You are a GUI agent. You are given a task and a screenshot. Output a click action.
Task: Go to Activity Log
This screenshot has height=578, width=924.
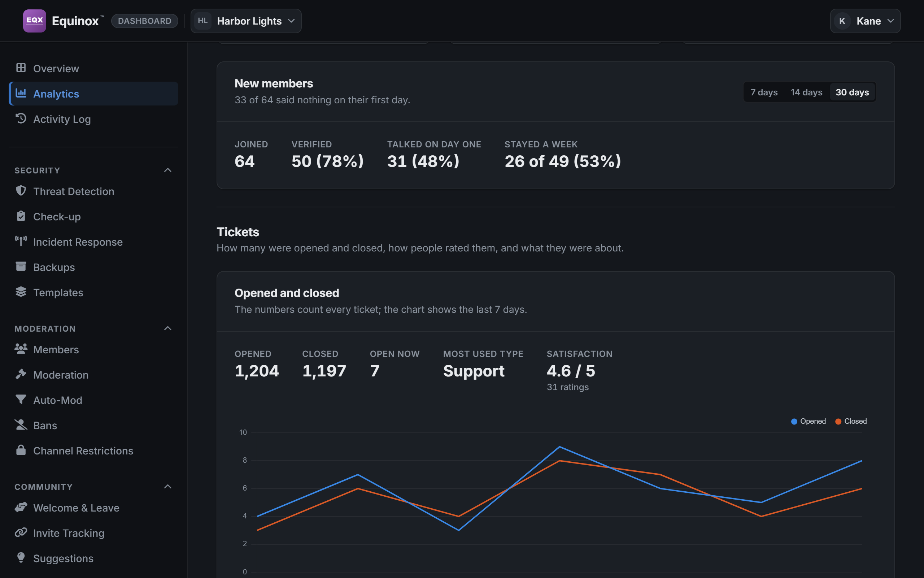[93, 119]
